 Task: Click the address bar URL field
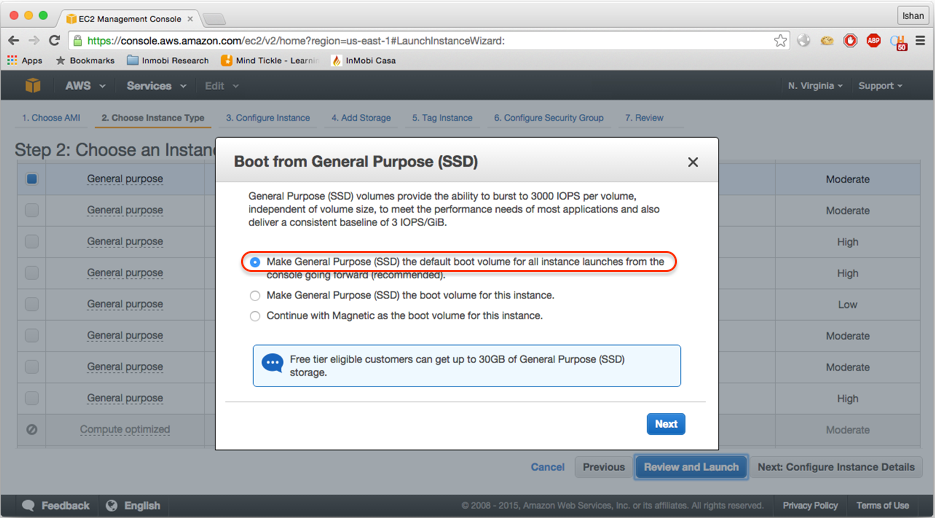click(429, 41)
